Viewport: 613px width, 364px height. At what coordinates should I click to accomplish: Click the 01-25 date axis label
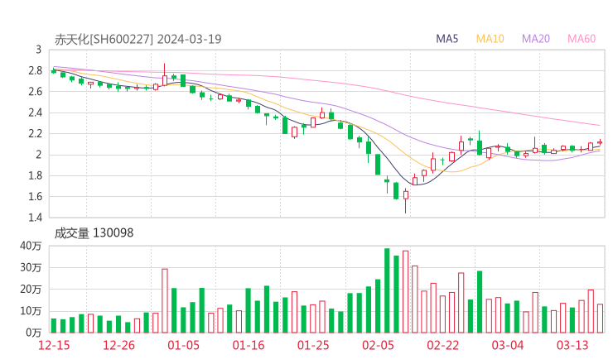point(313,345)
